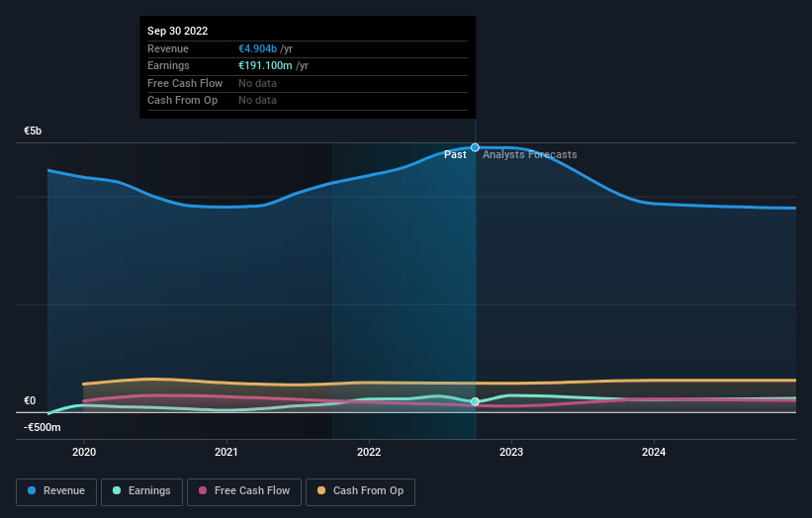Click the 'Free Cash Flow' tooltip row label
Image resolution: width=812 pixels, height=518 pixels.
coord(185,83)
